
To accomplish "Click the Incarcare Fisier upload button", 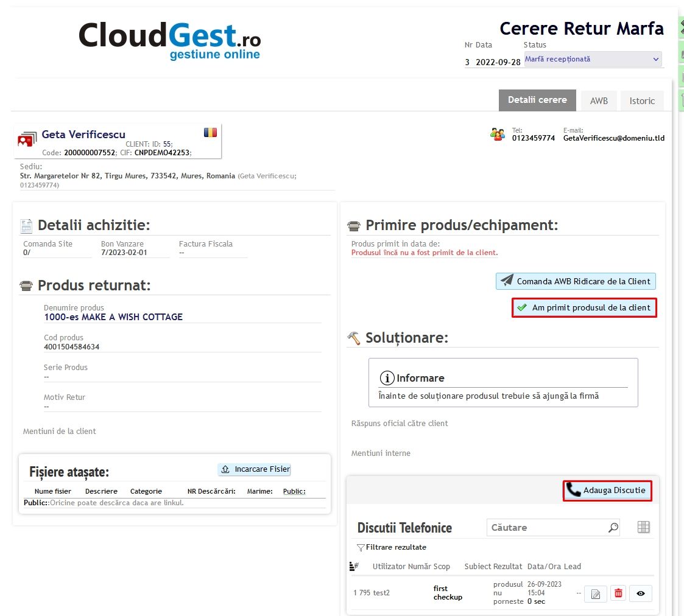I will point(255,469).
